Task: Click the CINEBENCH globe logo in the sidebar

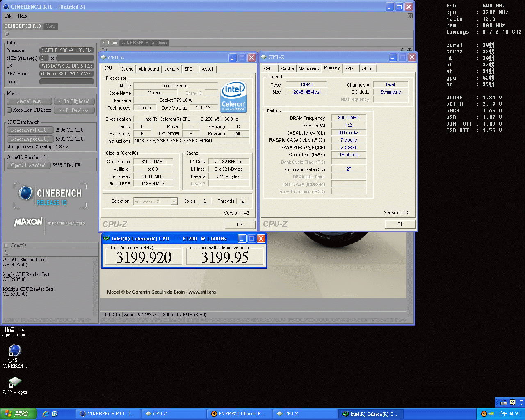Action: (25, 193)
